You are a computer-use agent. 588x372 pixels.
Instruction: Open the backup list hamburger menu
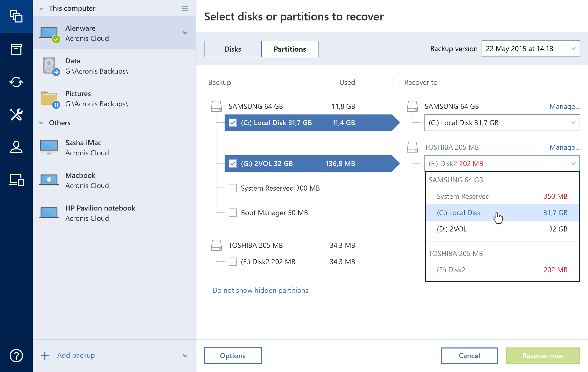pyautogui.click(x=185, y=8)
